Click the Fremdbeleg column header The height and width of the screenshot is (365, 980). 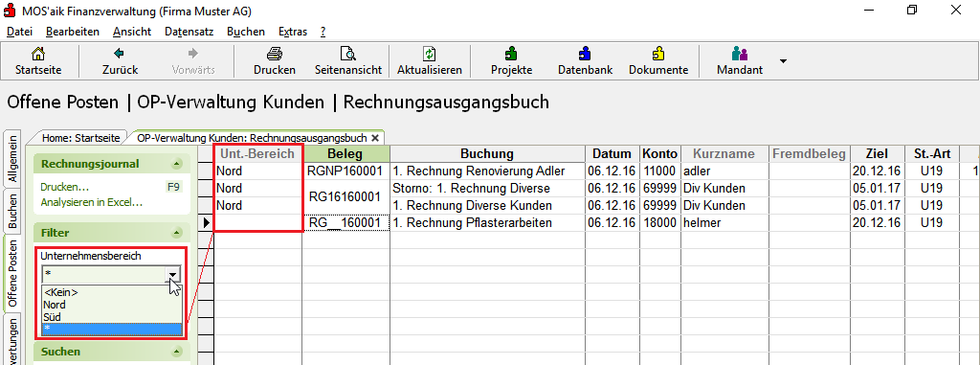(x=810, y=154)
